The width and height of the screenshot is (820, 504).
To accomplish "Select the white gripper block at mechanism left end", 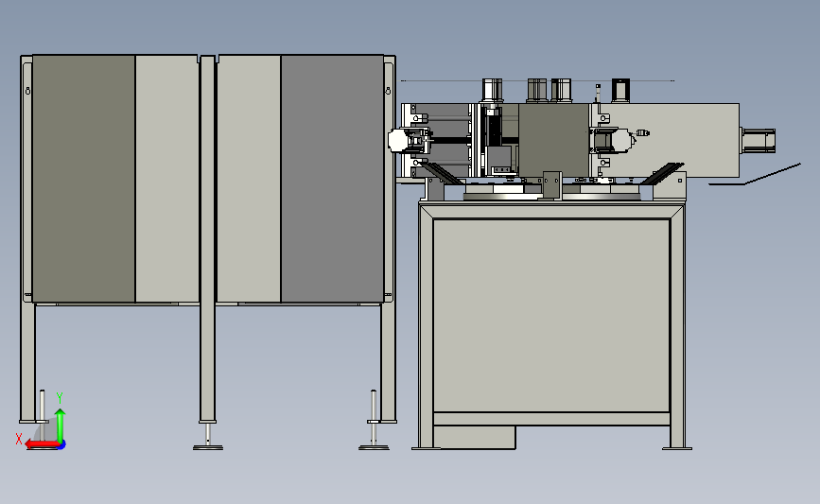I will 397,141.
